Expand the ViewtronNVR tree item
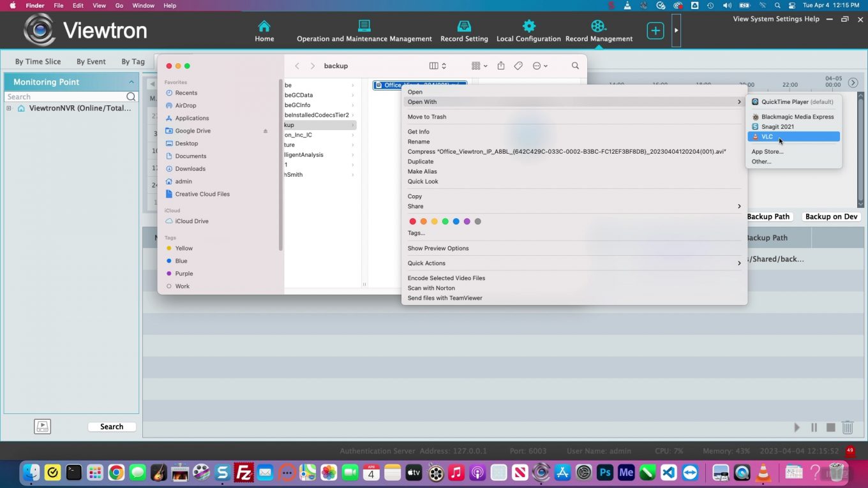 point(8,108)
